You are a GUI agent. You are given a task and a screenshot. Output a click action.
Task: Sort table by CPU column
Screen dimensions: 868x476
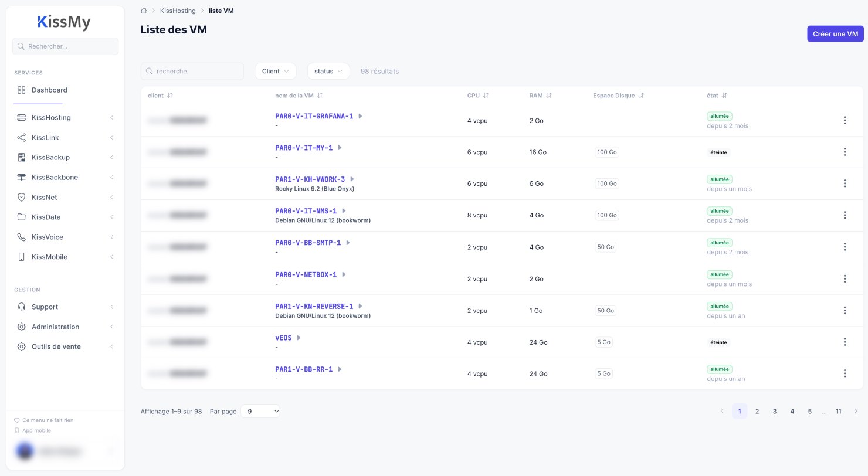tap(486, 96)
